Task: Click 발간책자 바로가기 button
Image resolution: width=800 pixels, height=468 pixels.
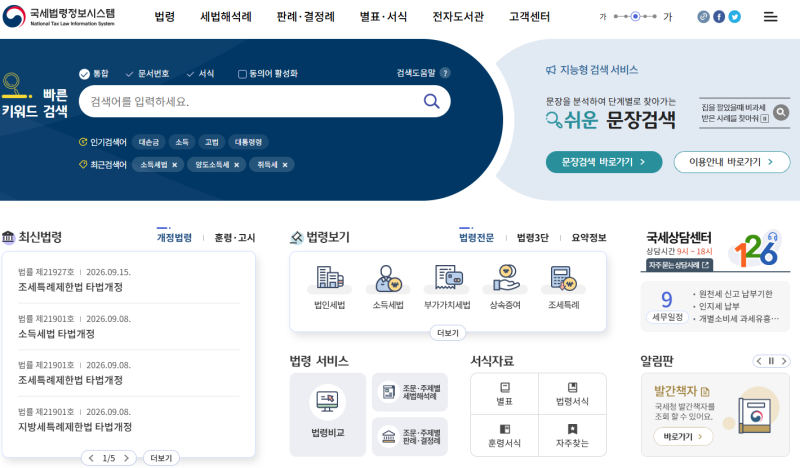Action: pos(683,436)
